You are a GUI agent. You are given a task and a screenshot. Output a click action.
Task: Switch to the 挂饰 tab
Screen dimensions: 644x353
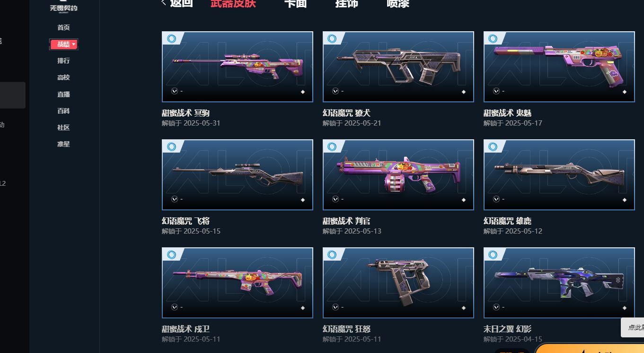(347, 3)
